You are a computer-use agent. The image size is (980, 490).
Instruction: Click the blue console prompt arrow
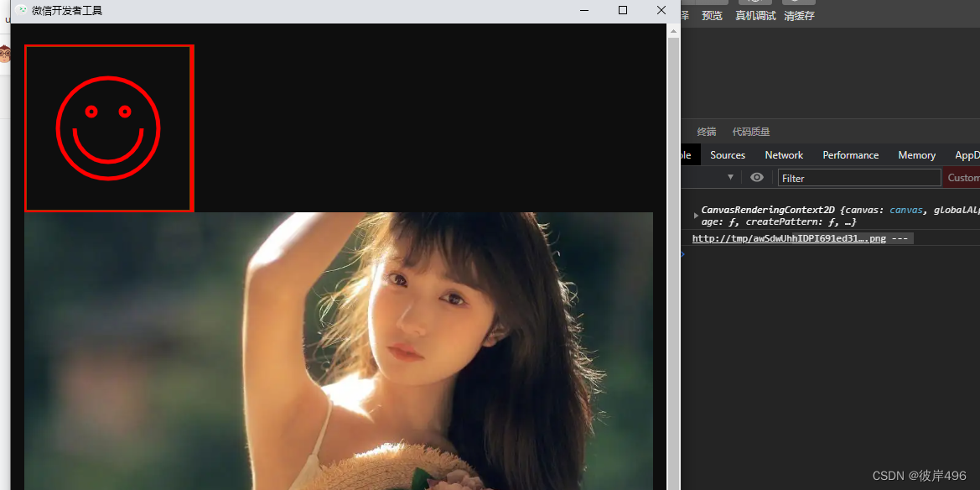coord(682,253)
